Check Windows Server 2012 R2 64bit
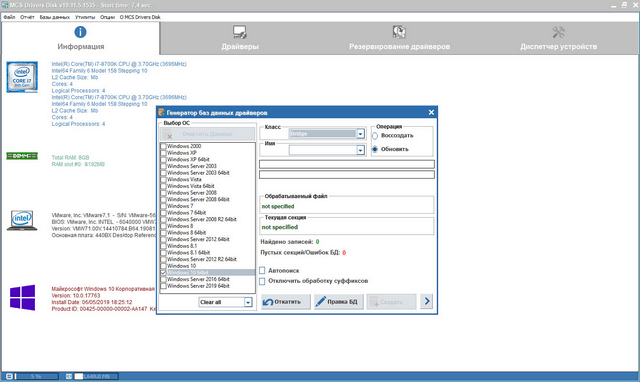Viewport: 640px width, 382px height. 163,259
